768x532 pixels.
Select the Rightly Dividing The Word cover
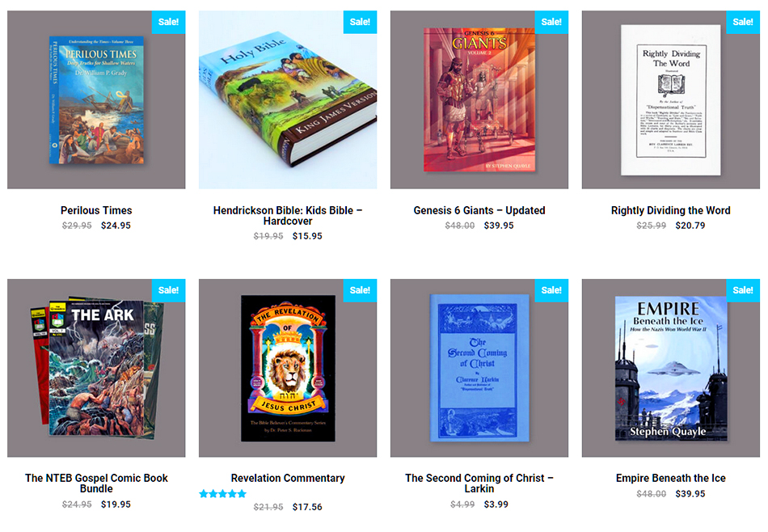click(x=670, y=100)
